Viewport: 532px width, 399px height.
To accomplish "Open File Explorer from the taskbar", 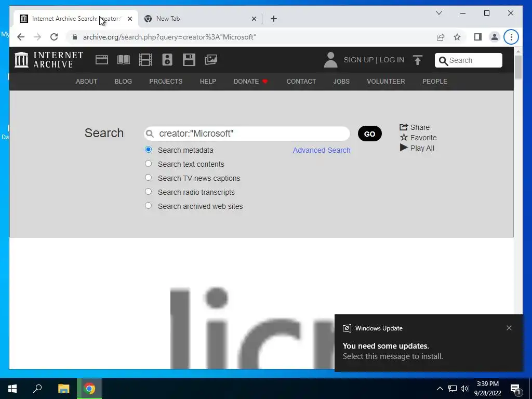I will pos(63,389).
